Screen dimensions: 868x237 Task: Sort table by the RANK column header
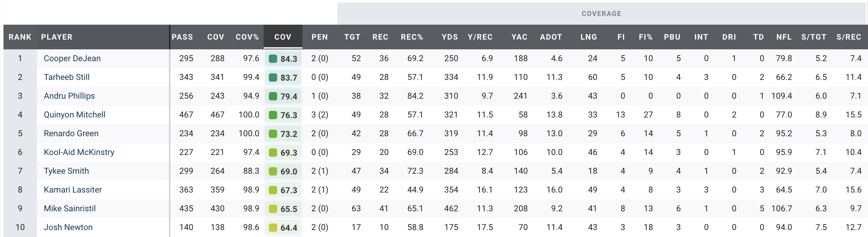coord(20,37)
